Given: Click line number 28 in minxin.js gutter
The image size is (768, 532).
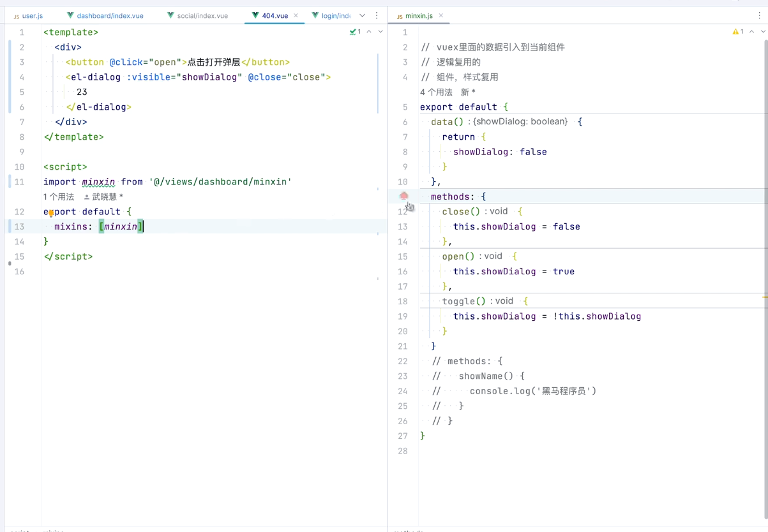Looking at the screenshot, I should (403, 451).
